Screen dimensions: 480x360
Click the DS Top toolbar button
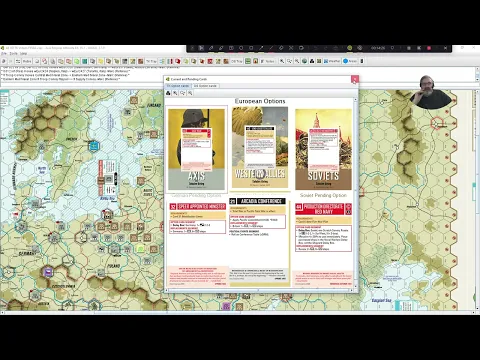point(237,61)
